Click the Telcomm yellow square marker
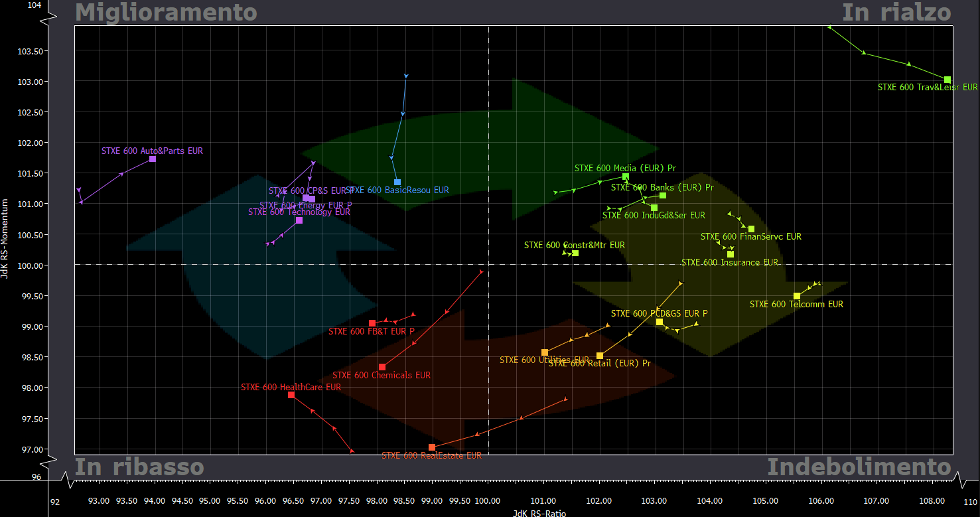The image size is (980, 517). click(797, 296)
